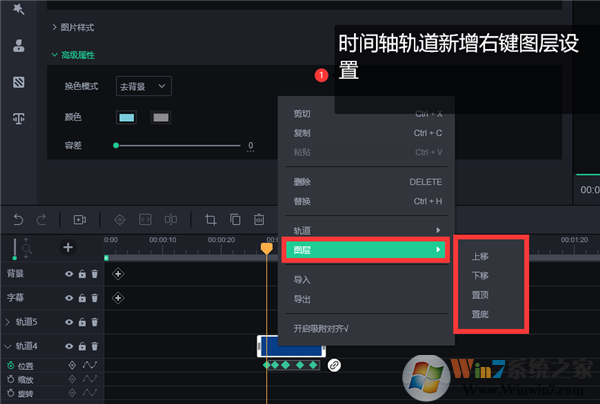
Task: Collapse the 轨道4 track row
Action: (7, 346)
